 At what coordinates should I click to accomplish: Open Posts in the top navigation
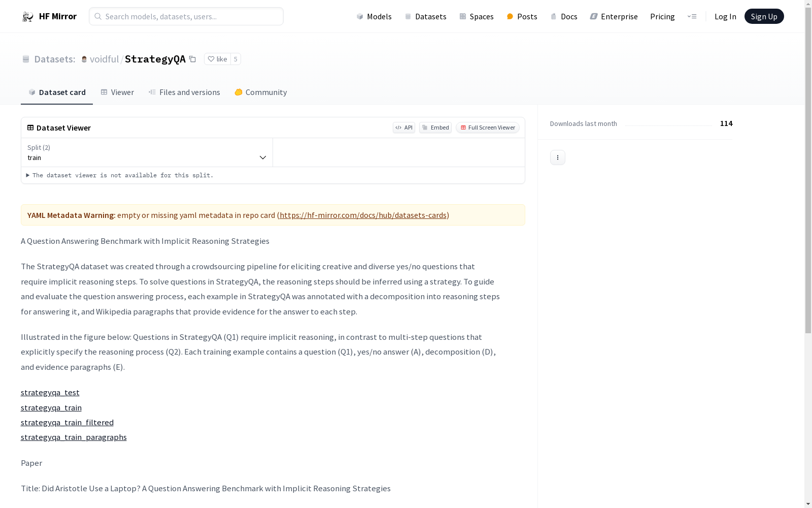click(522, 16)
